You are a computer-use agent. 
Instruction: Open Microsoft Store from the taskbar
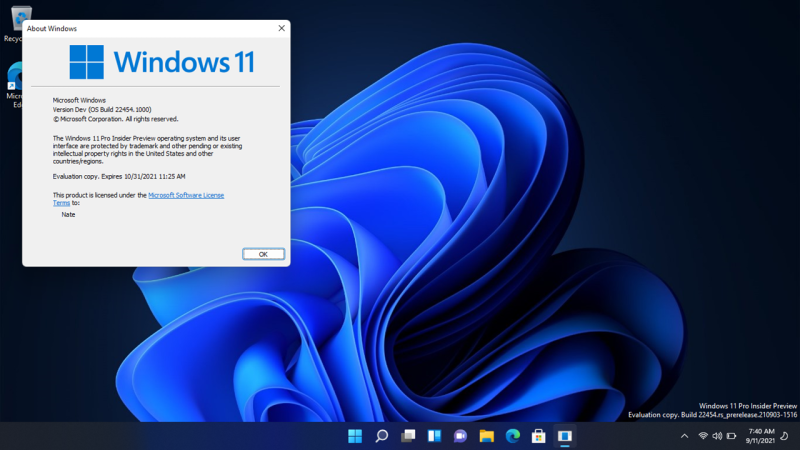click(539, 436)
